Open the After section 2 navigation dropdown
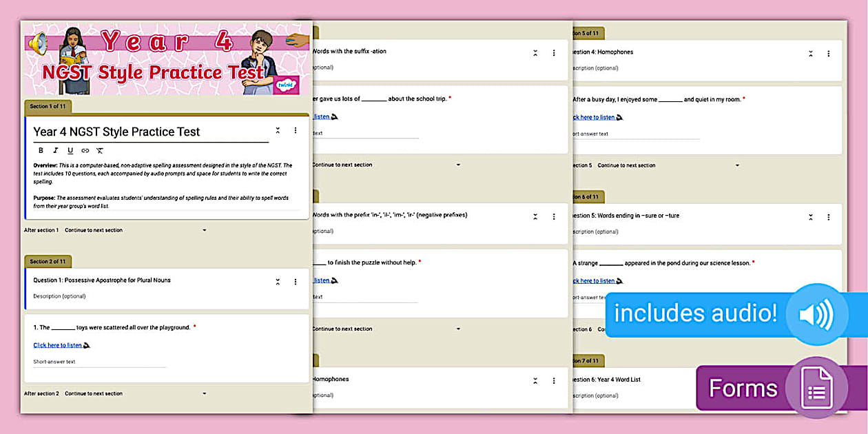The height and width of the screenshot is (434, 868). [135, 394]
